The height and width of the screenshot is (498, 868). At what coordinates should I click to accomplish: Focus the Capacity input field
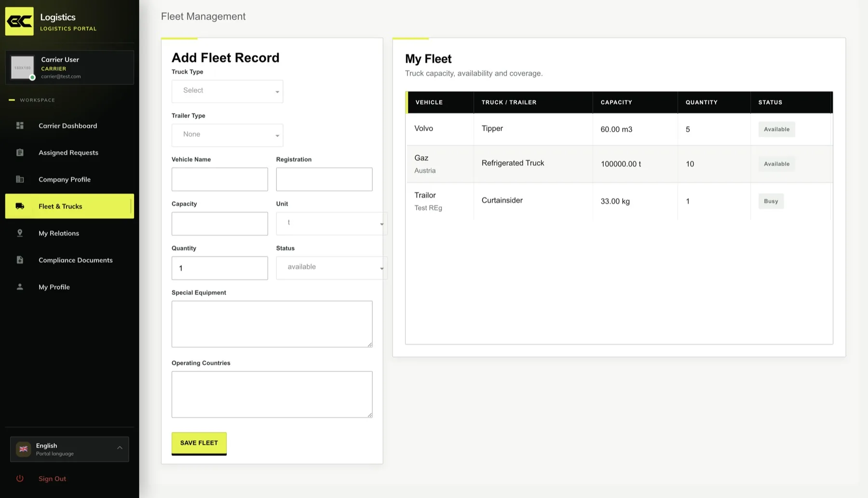click(219, 224)
